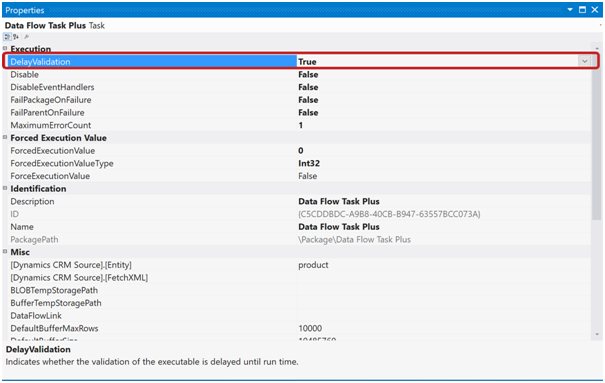This screenshot has height=383, width=605.
Task: Click the empty DataFlowLink value field
Action: click(x=444, y=316)
